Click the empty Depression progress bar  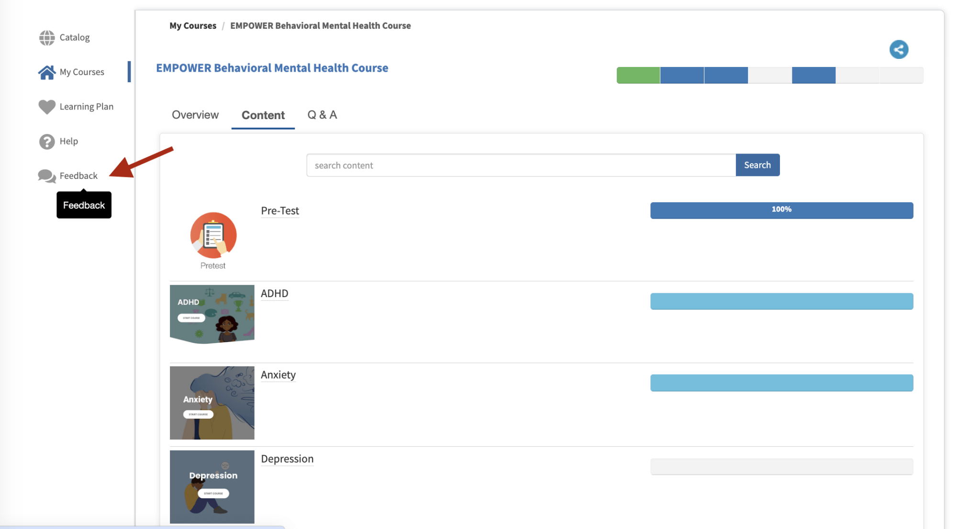coord(782,466)
